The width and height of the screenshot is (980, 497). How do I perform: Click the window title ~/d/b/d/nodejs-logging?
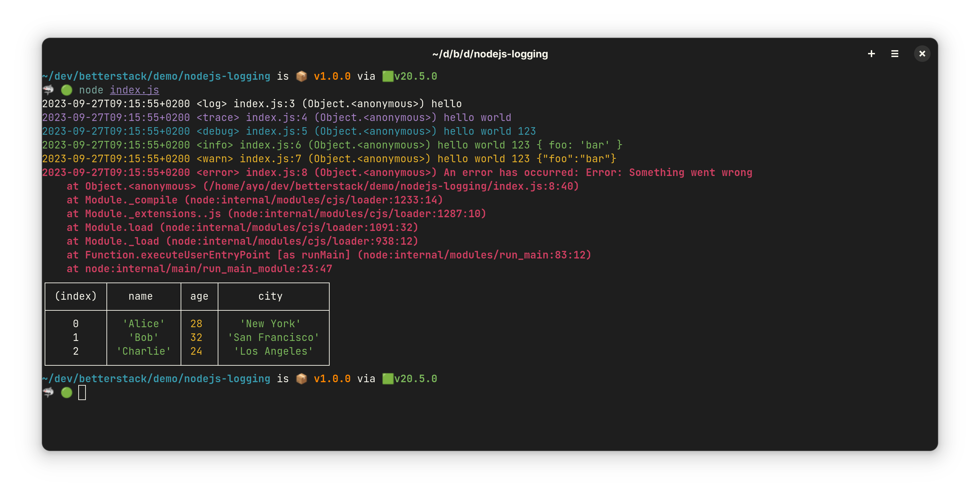tap(490, 54)
